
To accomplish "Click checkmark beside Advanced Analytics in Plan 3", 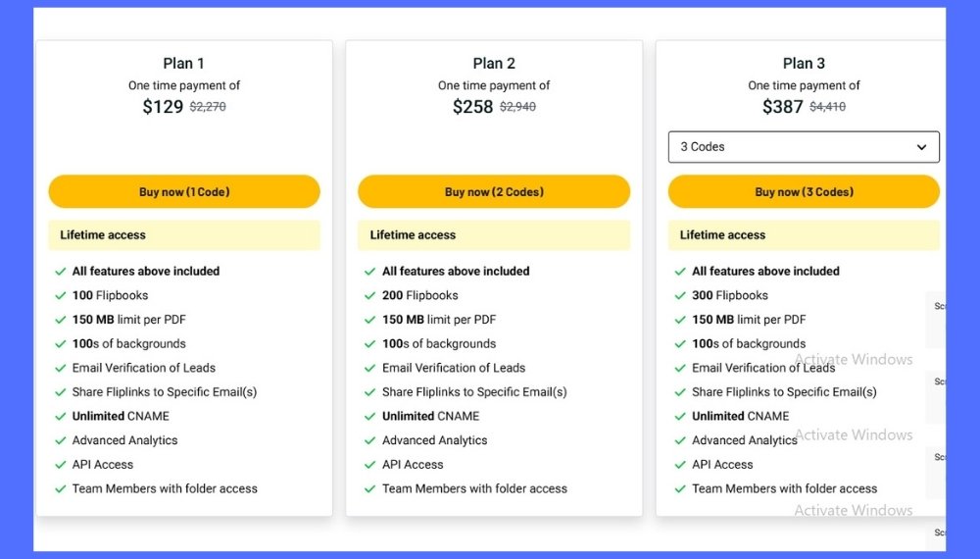I will (x=680, y=440).
